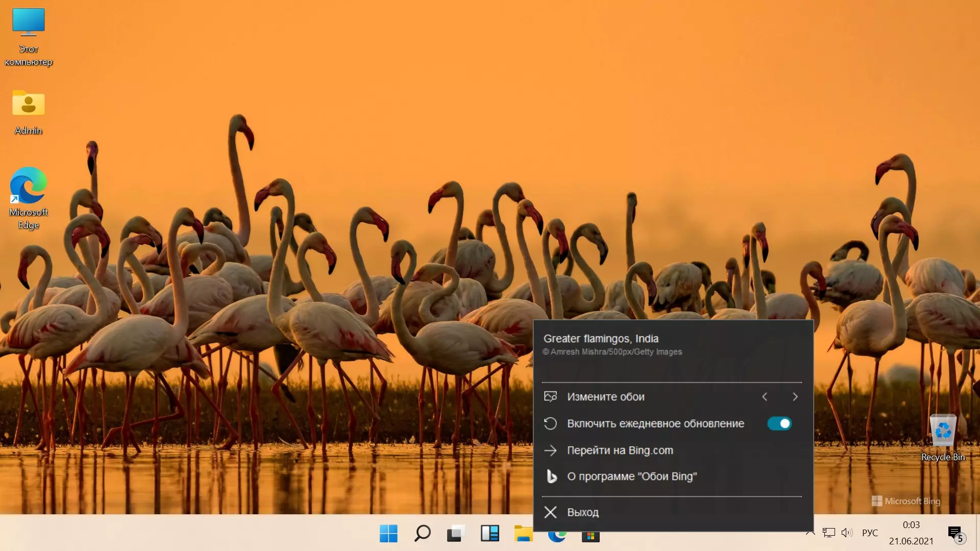Open taskbar Search magnifier icon
Screen dimensions: 980x551
coord(422,534)
